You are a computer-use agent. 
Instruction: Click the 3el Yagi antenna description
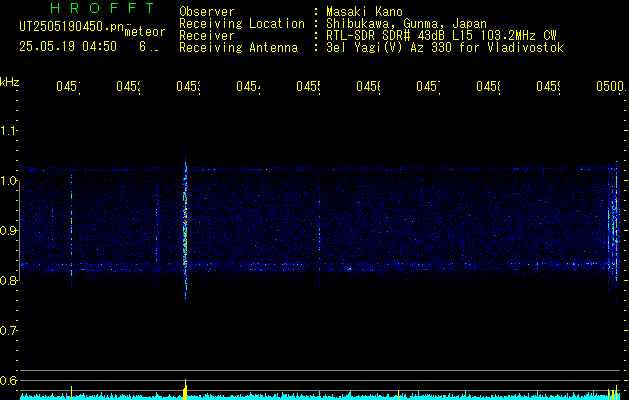pos(445,48)
